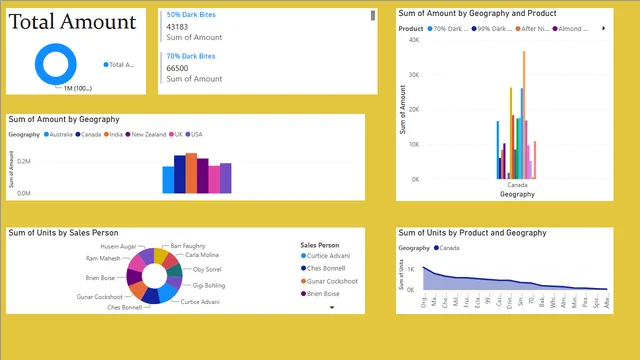Click the purple USA bar
The image size is (640, 360).
226,178
